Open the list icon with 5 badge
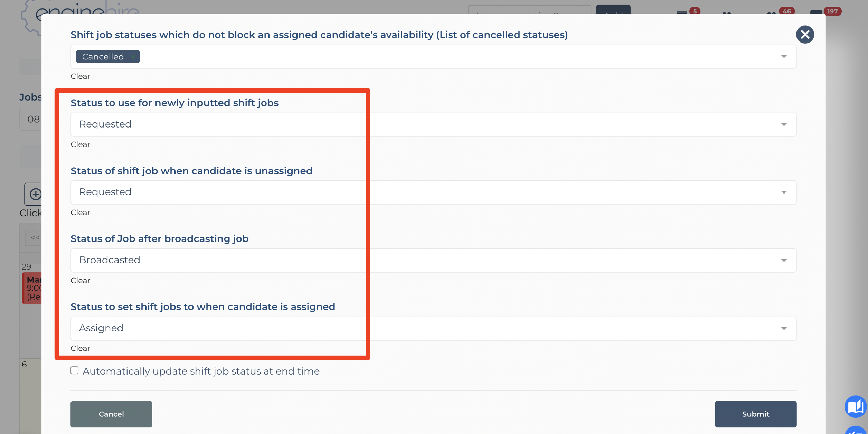 (682, 12)
